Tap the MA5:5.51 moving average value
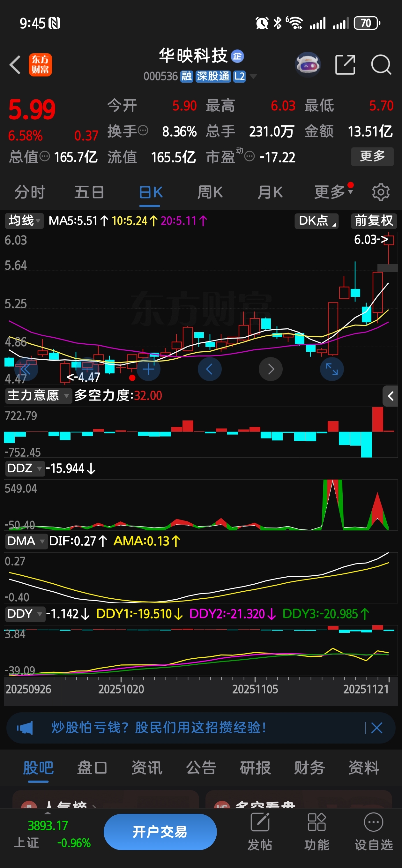 click(78, 221)
